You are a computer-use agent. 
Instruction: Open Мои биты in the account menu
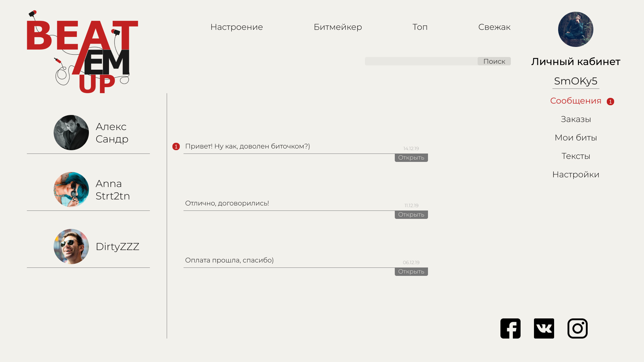pyautogui.click(x=576, y=138)
